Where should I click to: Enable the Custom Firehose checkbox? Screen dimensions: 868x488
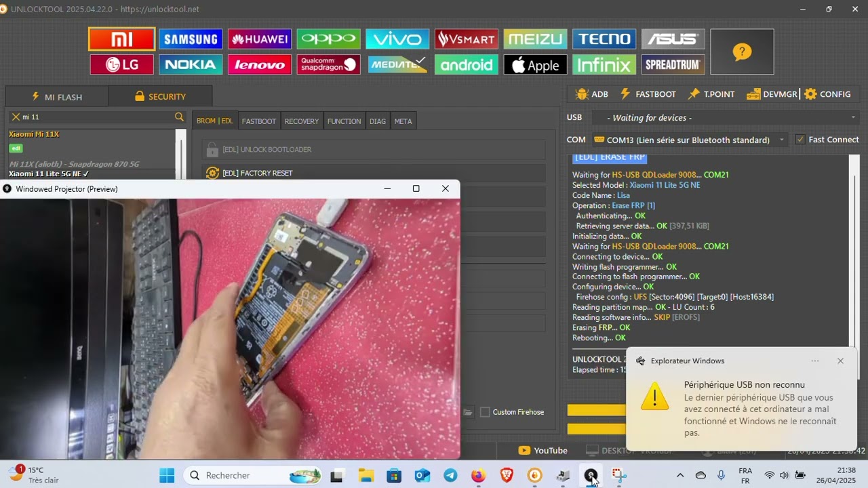485,412
